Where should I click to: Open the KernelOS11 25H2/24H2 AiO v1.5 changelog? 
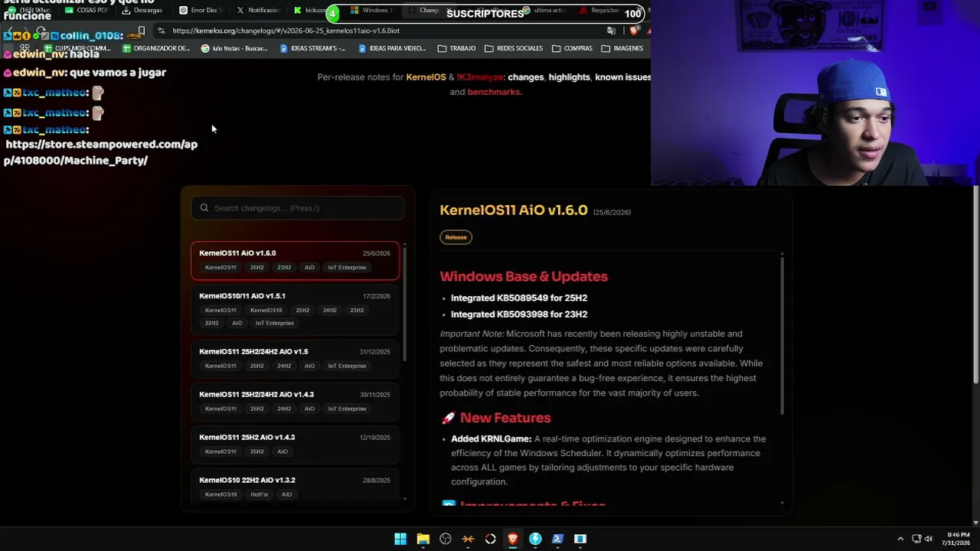point(295,359)
